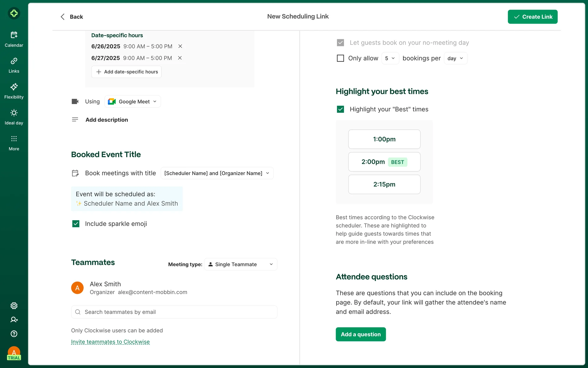
Task: Open the help question mark icon
Action: [14, 334]
